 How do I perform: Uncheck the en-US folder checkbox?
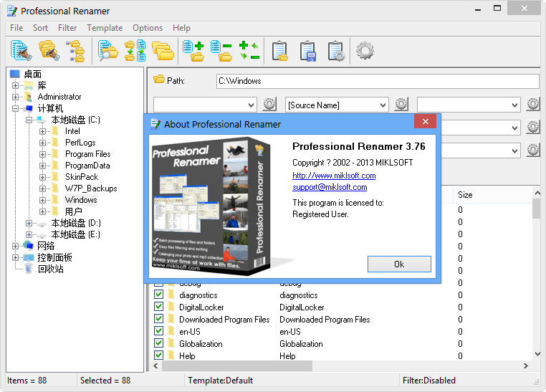pos(158,331)
